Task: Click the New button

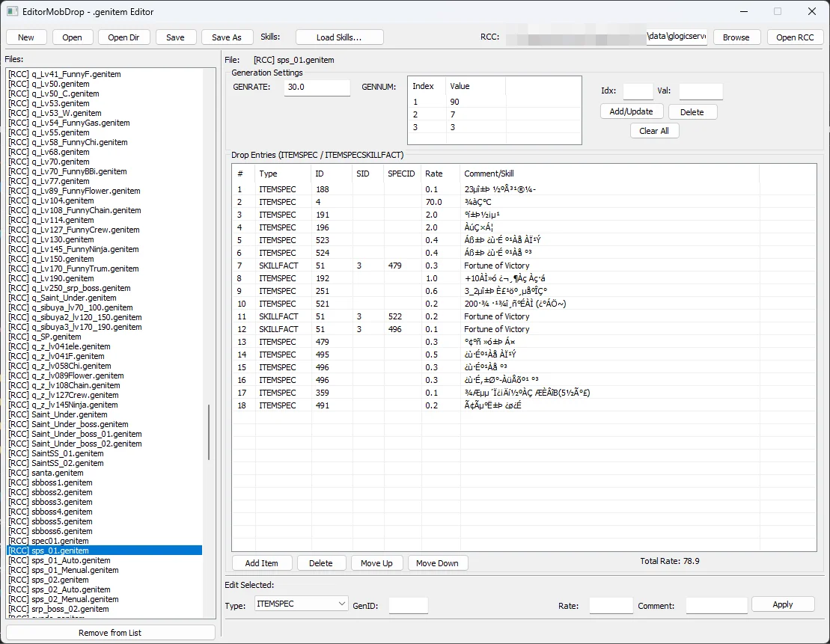Action: [26, 37]
